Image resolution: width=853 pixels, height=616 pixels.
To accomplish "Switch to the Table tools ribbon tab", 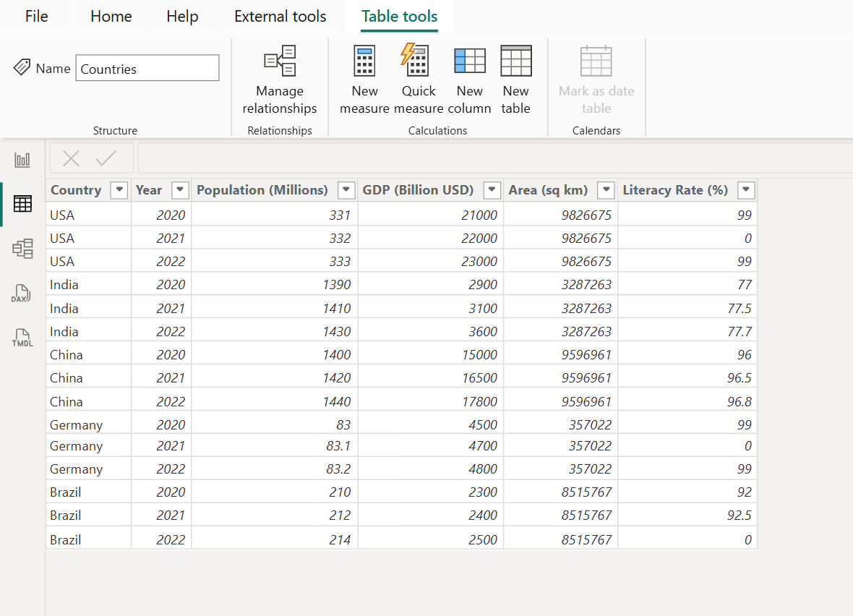I will point(399,16).
